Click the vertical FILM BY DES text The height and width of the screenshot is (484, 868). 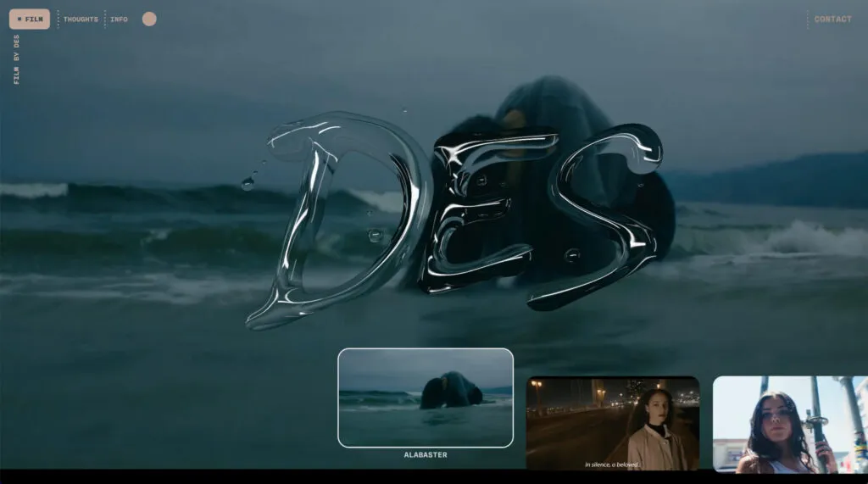tap(16, 59)
